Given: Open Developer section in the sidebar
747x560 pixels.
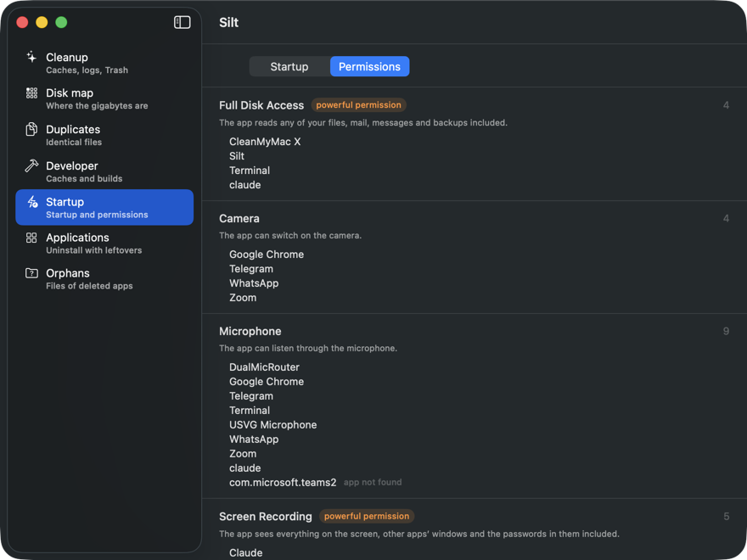Looking at the screenshot, I should [104, 171].
